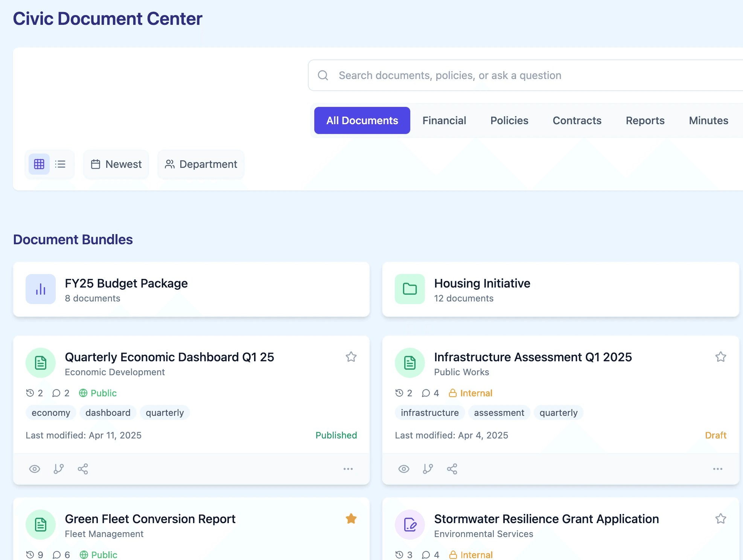Image resolution: width=743 pixels, height=560 pixels.
Task: Click branch icon on Infrastructure Assessment card
Action: pyautogui.click(x=428, y=469)
